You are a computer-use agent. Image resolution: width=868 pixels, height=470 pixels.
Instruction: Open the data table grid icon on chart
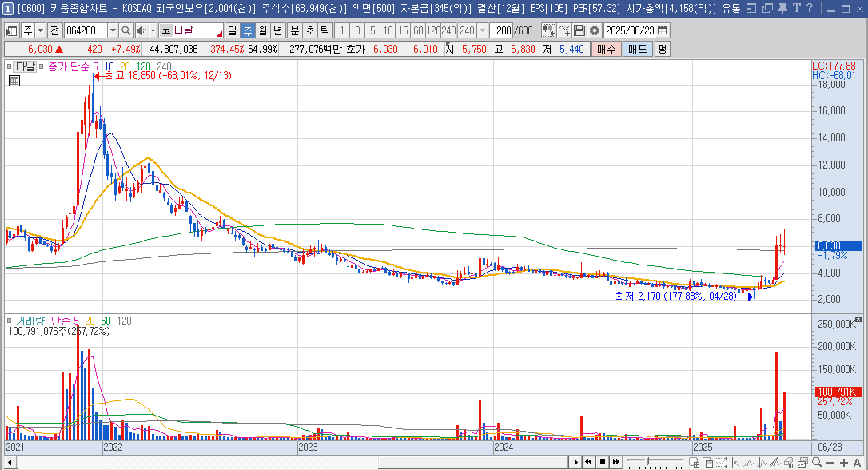pos(14,81)
